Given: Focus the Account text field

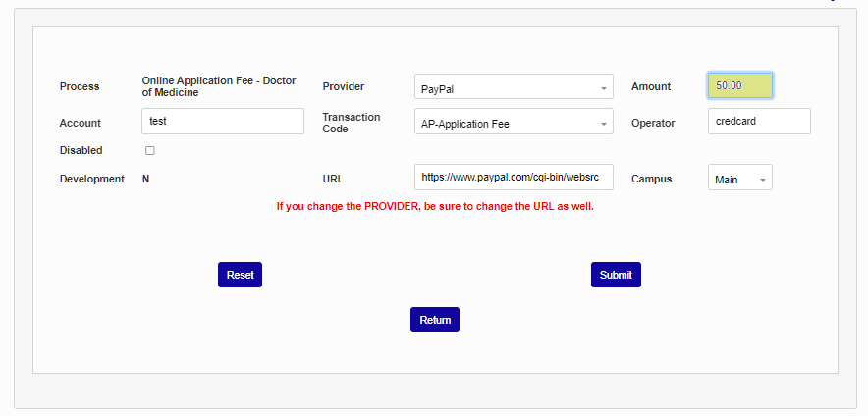Looking at the screenshot, I should coord(223,122).
